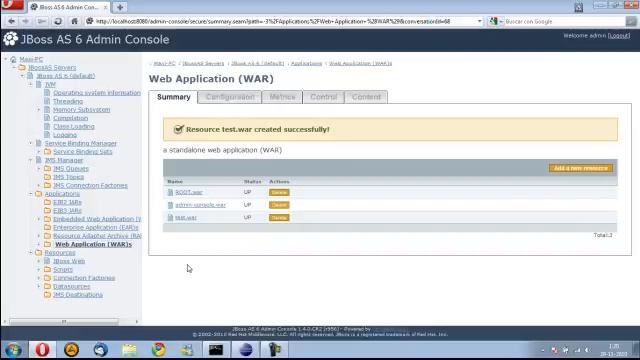Click the navigation tree horizontal scrollbar

[64, 322]
